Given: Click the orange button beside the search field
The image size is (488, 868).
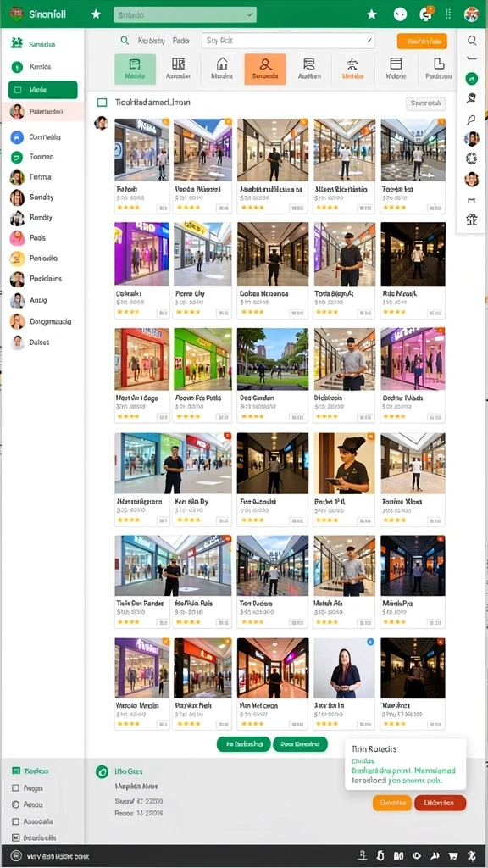Looking at the screenshot, I should (x=422, y=41).
